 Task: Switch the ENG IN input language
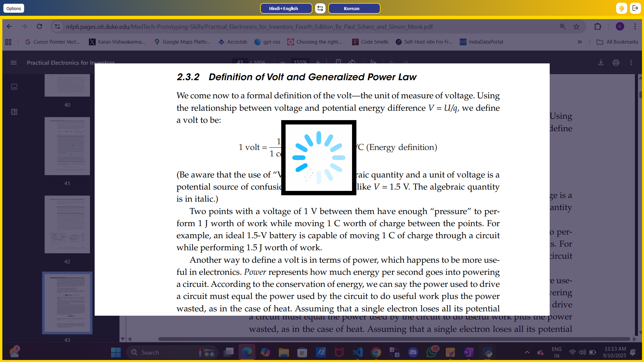click(556, 353)
